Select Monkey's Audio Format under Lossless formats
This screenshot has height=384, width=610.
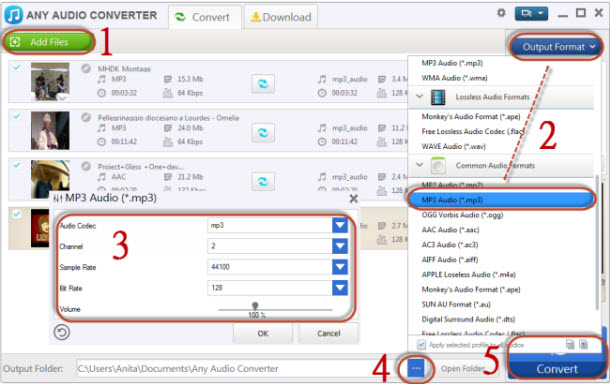(471, 116)
